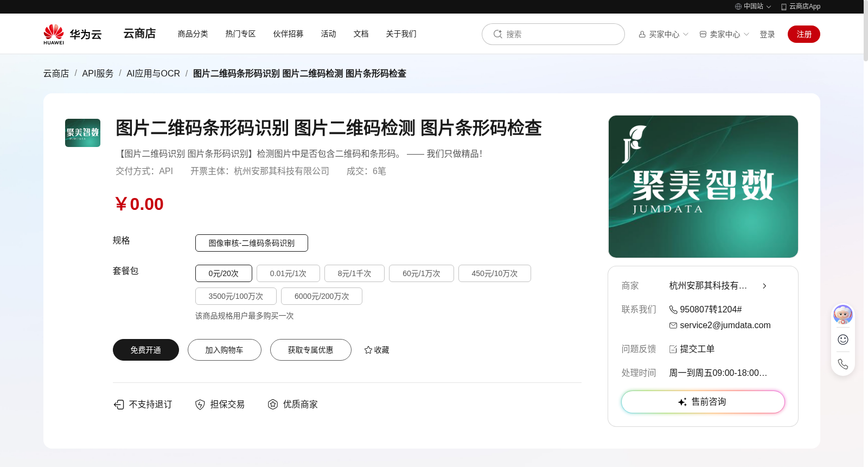Go to AI应用与OCR breadcrumb
This screenshot has width=868, height=467.
(x=153, y=73)
